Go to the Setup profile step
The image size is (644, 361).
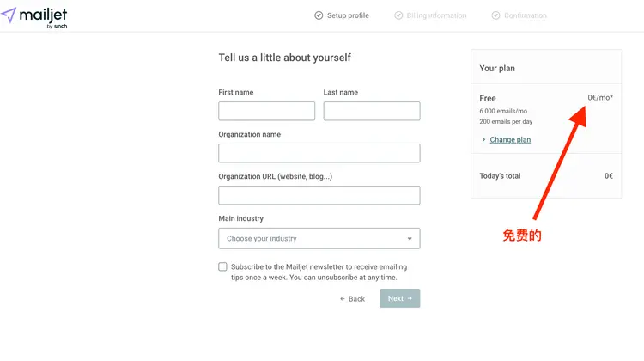347,15
